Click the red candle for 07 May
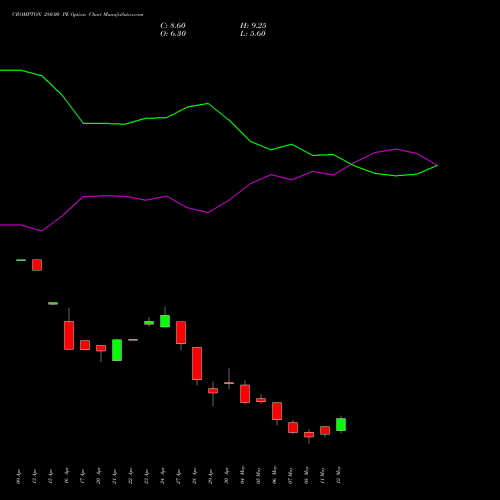This screenshot has height=500, width=500. coord(293,427)
